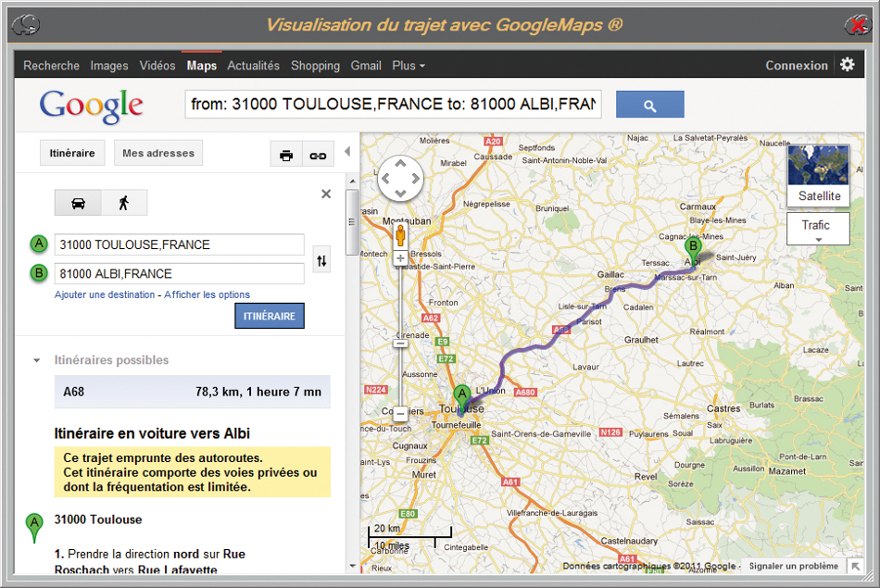
Task: Switch to Satellite view
Action: [819, 176]
